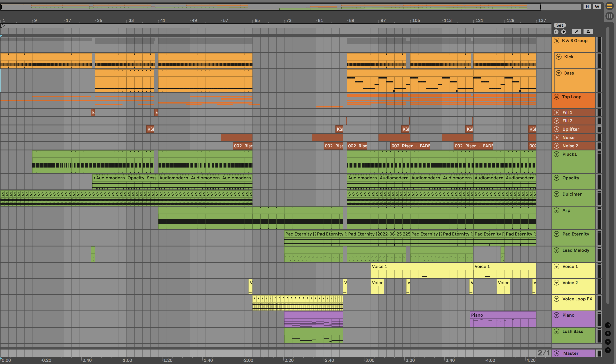Toggle Automation Mode button

[576, 32]
